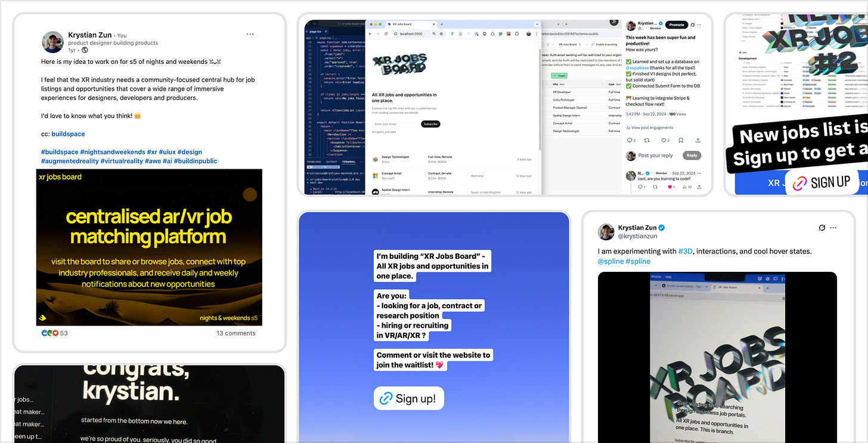Click the Microsoft logo in job list
Viewport: 868px width, 443px height.
click(376, 176)
